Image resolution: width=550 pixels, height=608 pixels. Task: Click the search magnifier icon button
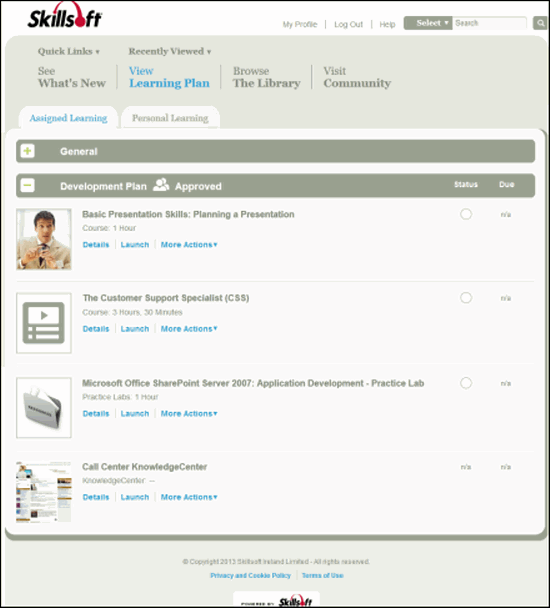tap(540, 23)
